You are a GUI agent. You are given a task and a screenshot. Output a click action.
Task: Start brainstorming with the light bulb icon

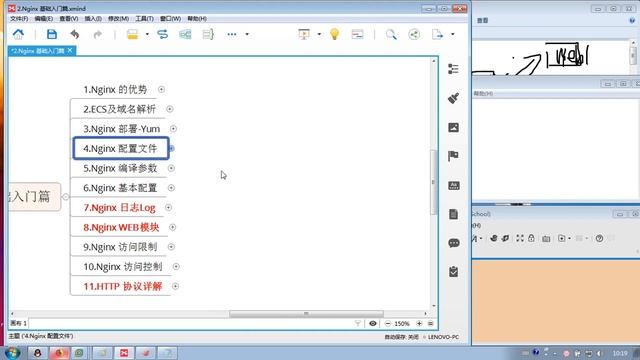[334, 34]
